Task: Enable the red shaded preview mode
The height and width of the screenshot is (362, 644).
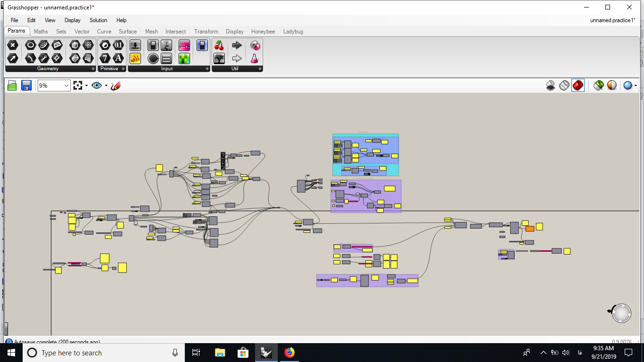Action: 578,85
